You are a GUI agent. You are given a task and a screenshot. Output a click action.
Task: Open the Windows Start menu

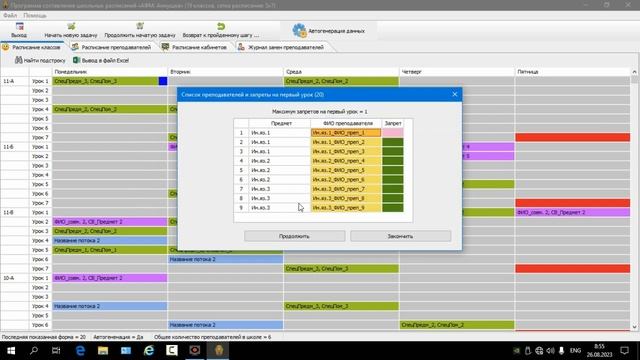pos(11,351)
